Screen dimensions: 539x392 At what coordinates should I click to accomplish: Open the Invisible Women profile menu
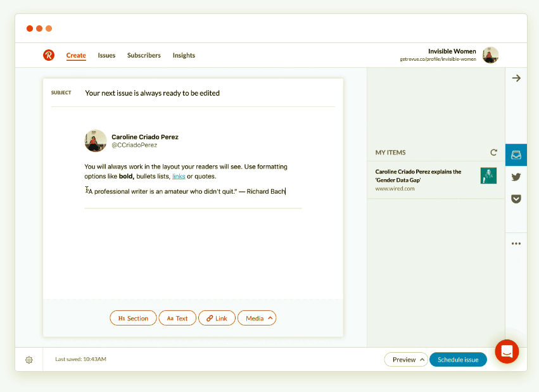coord(490,55)
